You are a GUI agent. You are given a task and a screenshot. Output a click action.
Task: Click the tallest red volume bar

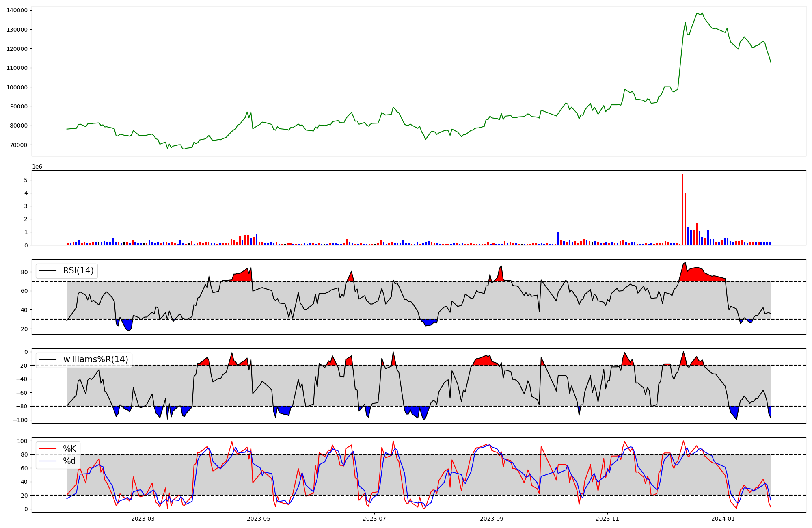(x=682, y=209)
